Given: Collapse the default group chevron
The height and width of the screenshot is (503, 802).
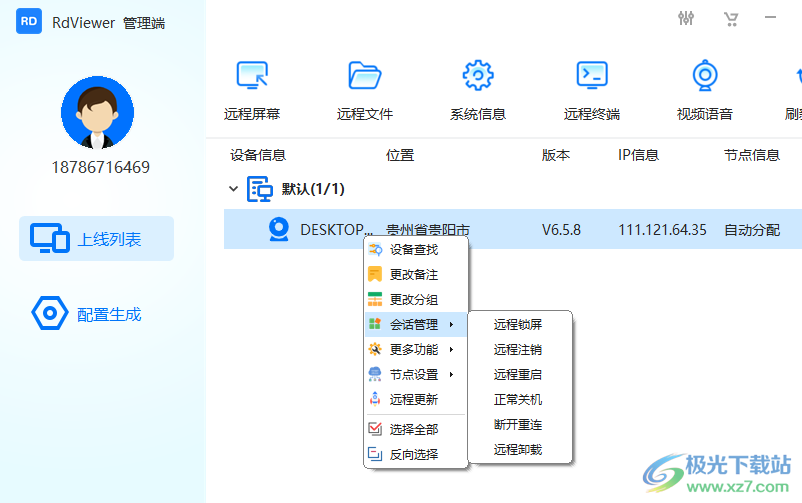Looking at the screenshot, I should tap(233, 189).
